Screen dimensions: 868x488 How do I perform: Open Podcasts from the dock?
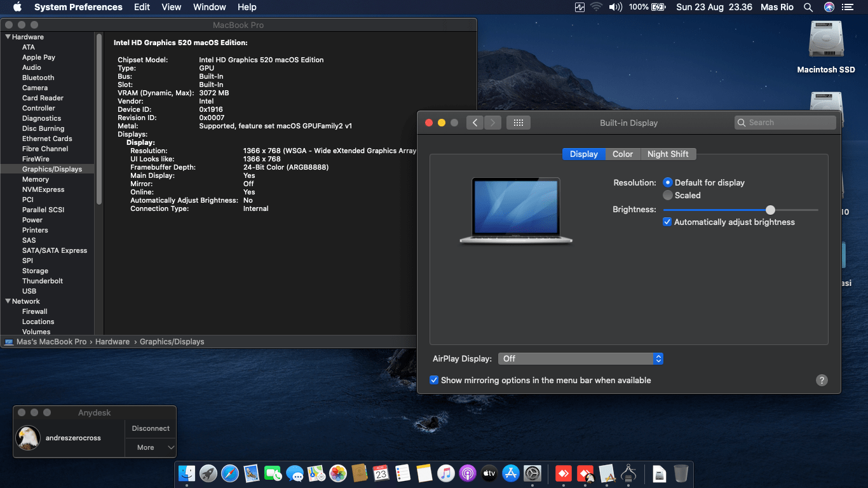[x=468, y=473]
